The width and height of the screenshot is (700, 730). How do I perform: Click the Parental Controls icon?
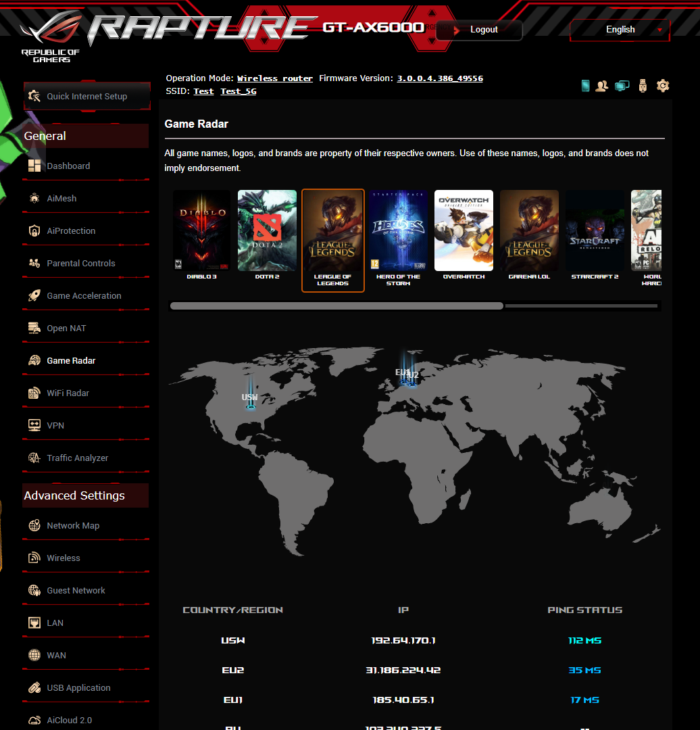(x=34, y=263)
